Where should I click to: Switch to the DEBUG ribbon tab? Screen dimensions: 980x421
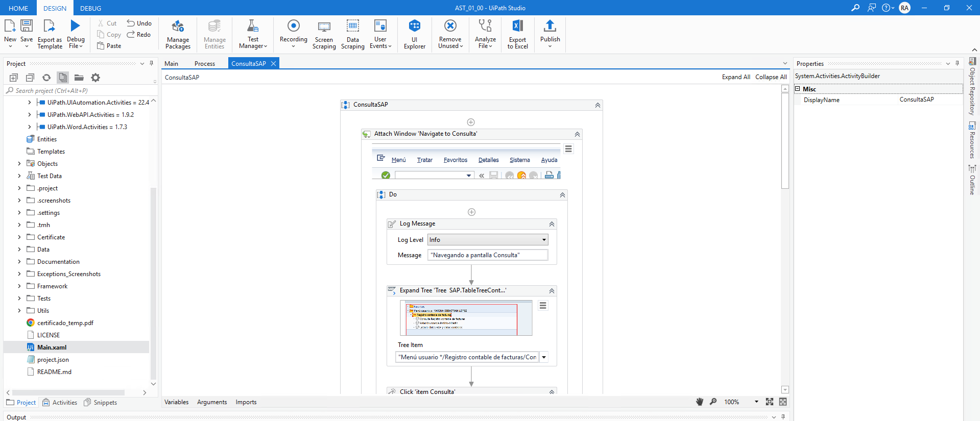[90, 8]
